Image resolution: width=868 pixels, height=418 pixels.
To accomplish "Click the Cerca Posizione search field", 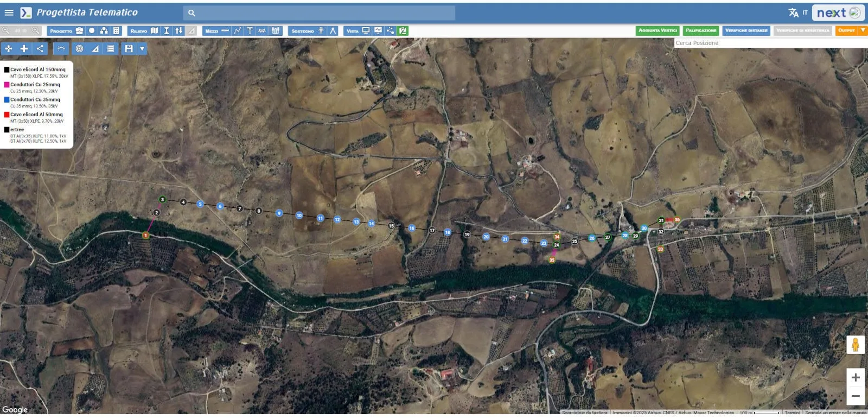I will click(x=769, y=43).
